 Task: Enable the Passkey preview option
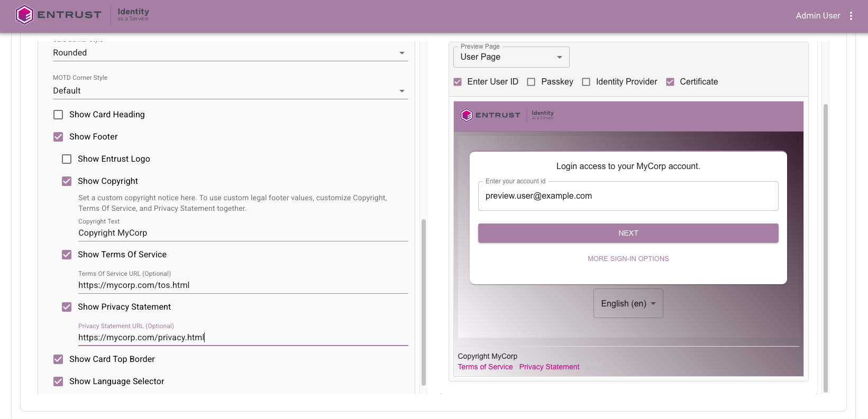tap(531, 82)
